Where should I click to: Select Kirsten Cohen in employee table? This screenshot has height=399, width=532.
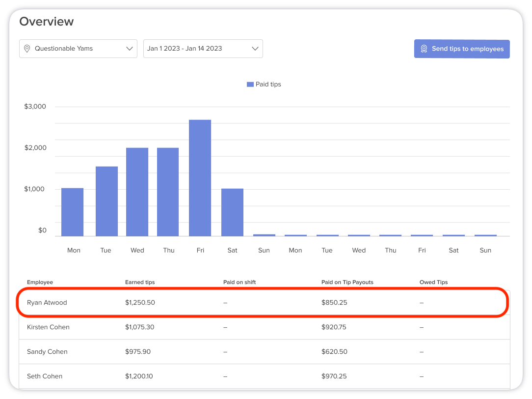pos(48,327)
